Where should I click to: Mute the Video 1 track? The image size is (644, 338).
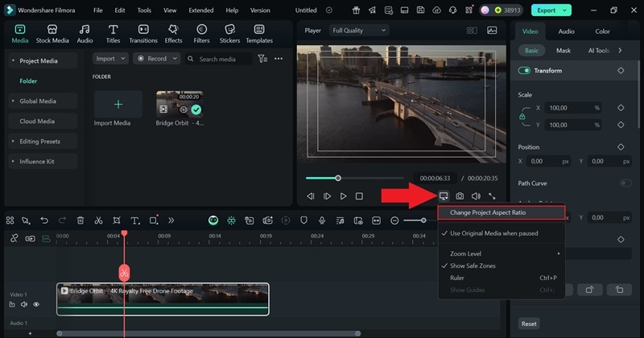24,304
